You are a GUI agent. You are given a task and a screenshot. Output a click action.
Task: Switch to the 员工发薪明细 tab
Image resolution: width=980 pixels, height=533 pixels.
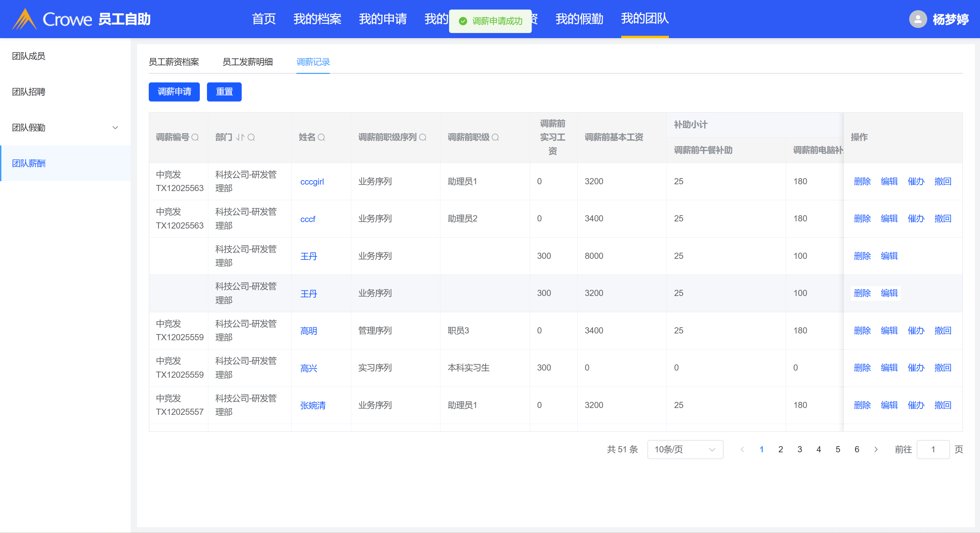tap(247, 62)
